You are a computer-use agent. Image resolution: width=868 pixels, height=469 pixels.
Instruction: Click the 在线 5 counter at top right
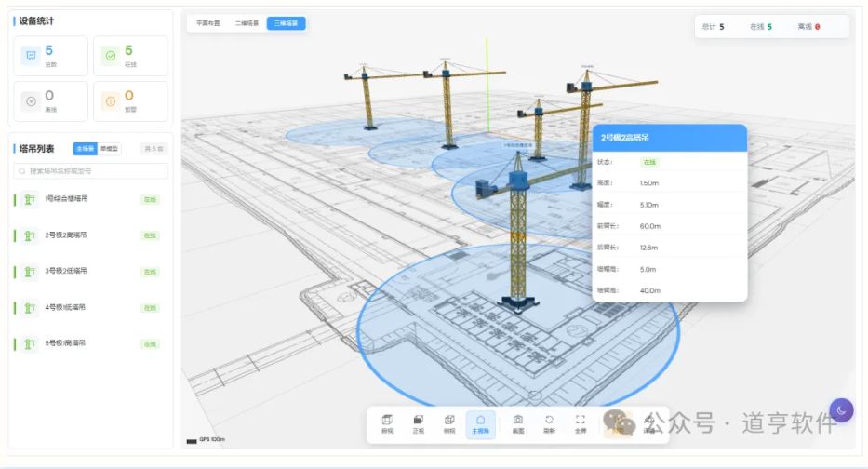point(761,27)
